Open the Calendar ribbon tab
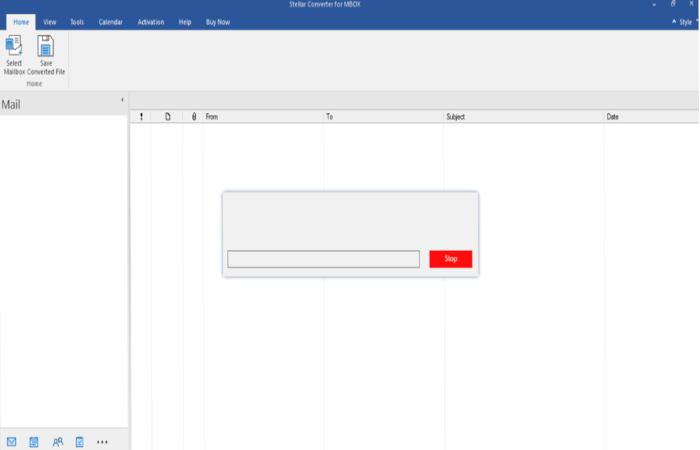This screenshot has height=450, width=700. [111, 22]
